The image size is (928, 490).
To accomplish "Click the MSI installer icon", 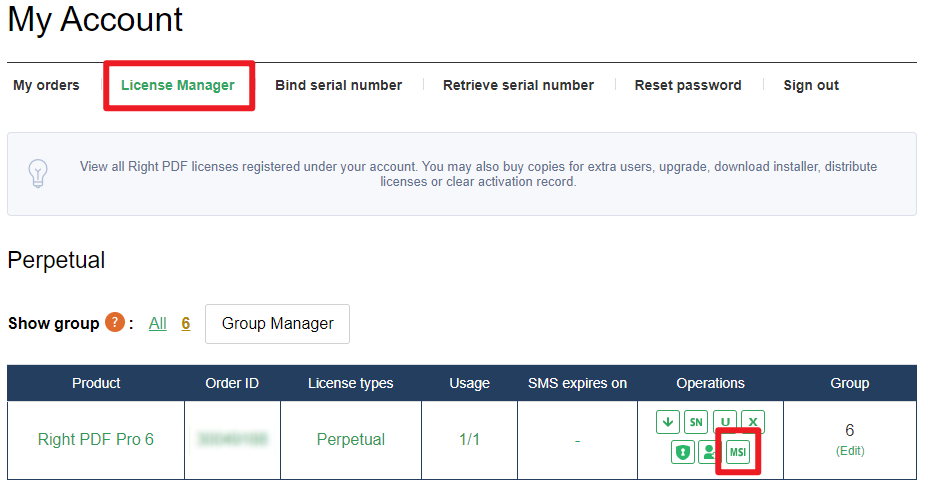I will (738, 452).
